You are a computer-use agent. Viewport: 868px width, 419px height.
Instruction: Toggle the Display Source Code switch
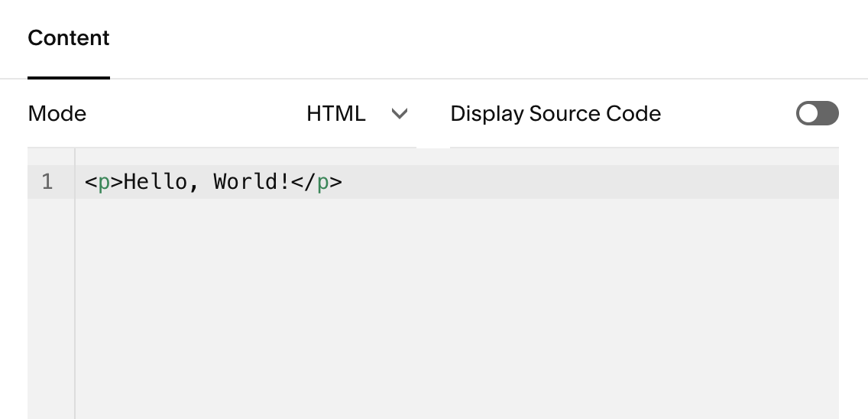point(817,113)
